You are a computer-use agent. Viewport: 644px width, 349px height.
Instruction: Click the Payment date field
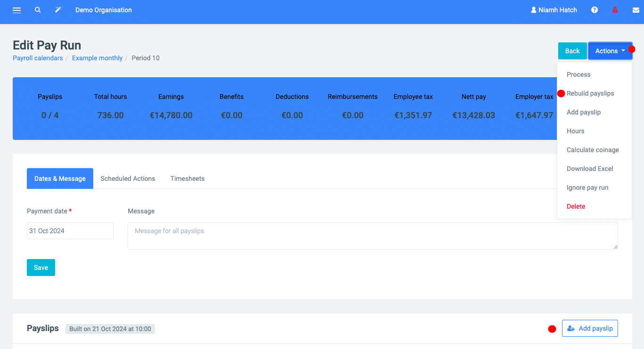tap(70, 231)
